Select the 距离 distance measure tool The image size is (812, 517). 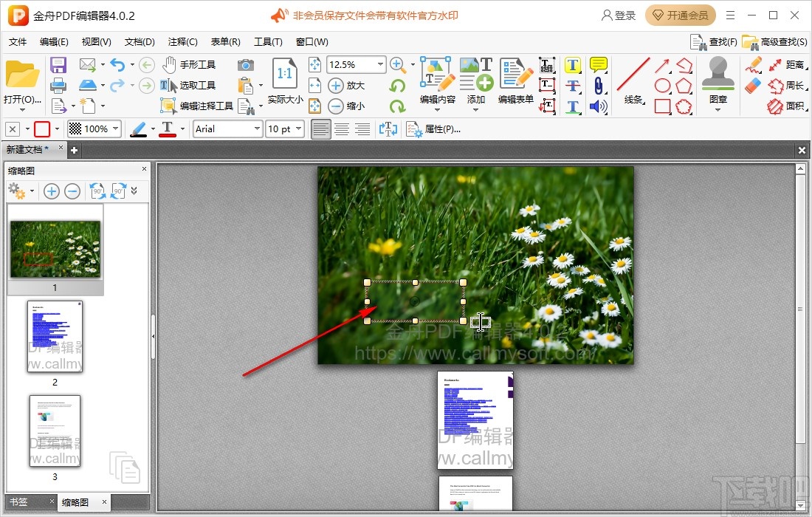(x=788, y=65)
